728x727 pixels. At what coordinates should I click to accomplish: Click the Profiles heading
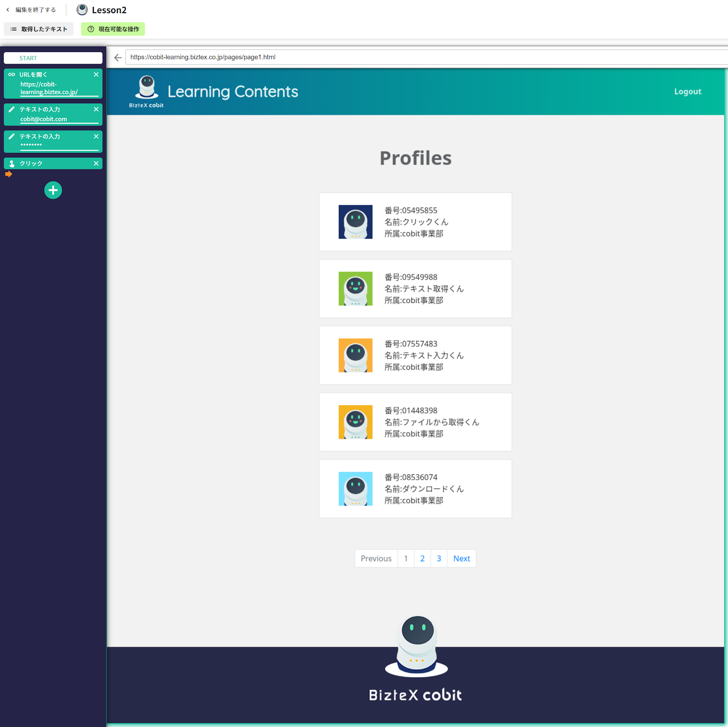415,158
